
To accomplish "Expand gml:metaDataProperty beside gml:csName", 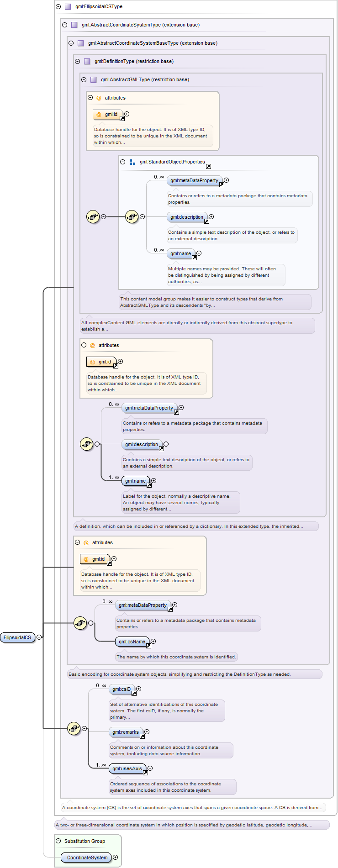I will point(174,605).
